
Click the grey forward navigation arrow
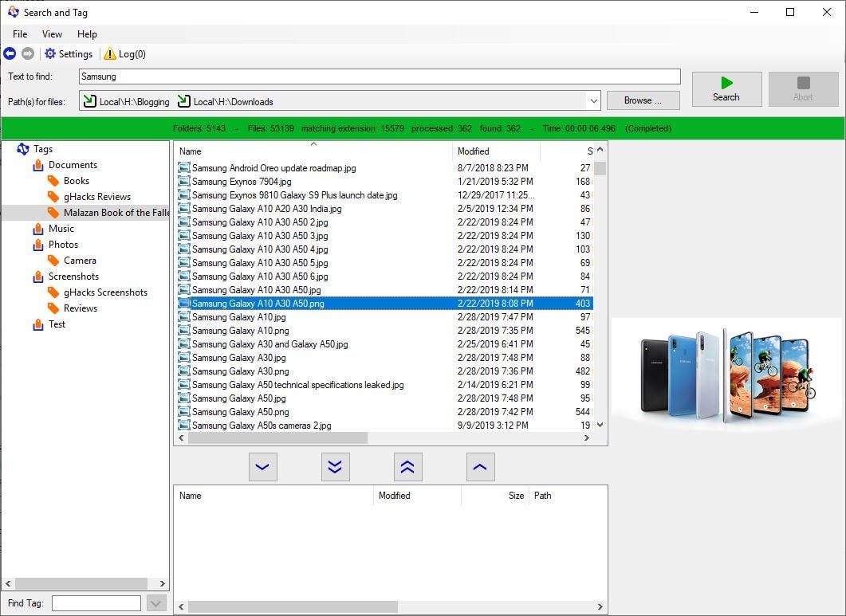click(x=28, y=53)
